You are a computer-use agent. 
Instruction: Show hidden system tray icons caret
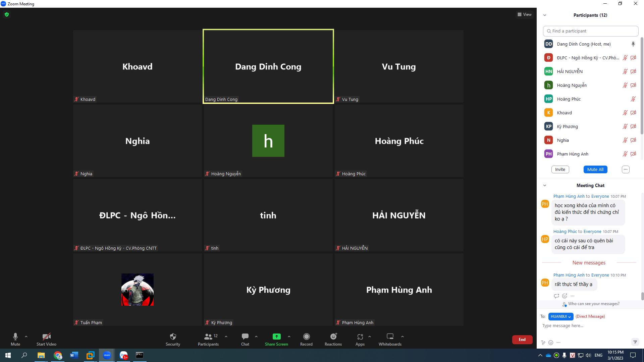pos(540,355)
